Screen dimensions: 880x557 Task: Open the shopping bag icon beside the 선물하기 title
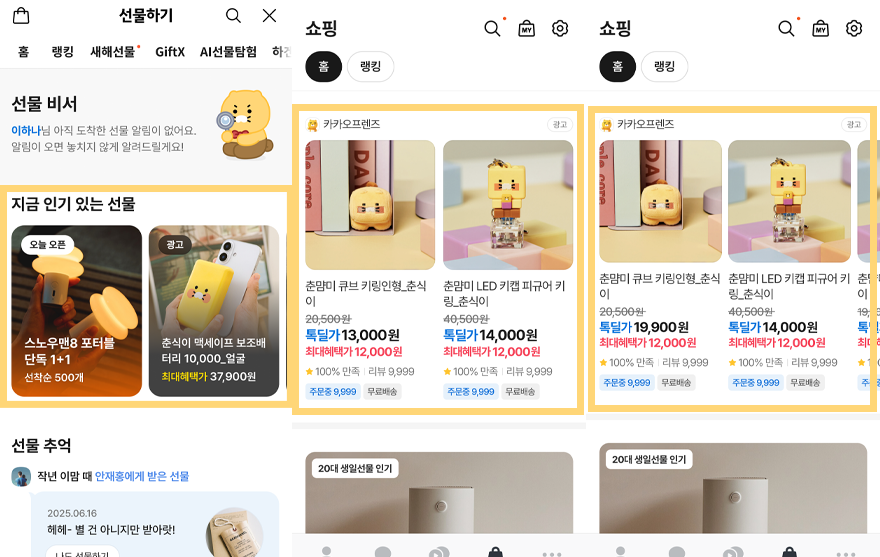tap(21, 15)
